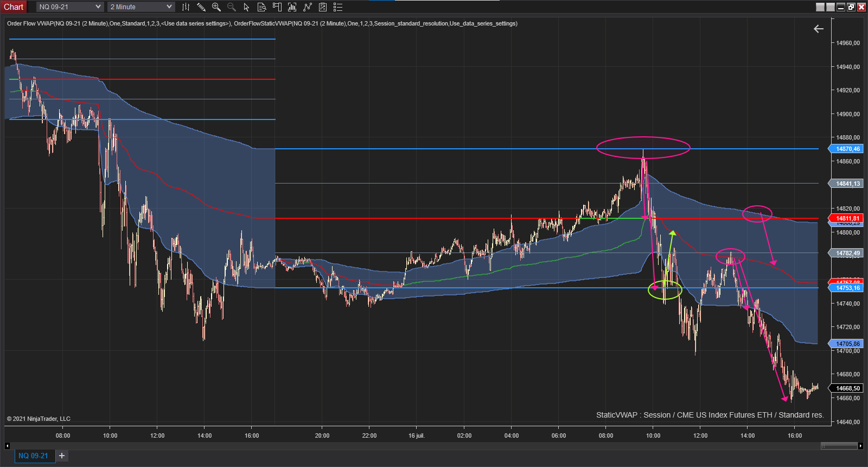Image resolution: width=868 pixels, height=467 pixels.
Task: Open the drawing tools pencil icon
Action: pos(201,7)
